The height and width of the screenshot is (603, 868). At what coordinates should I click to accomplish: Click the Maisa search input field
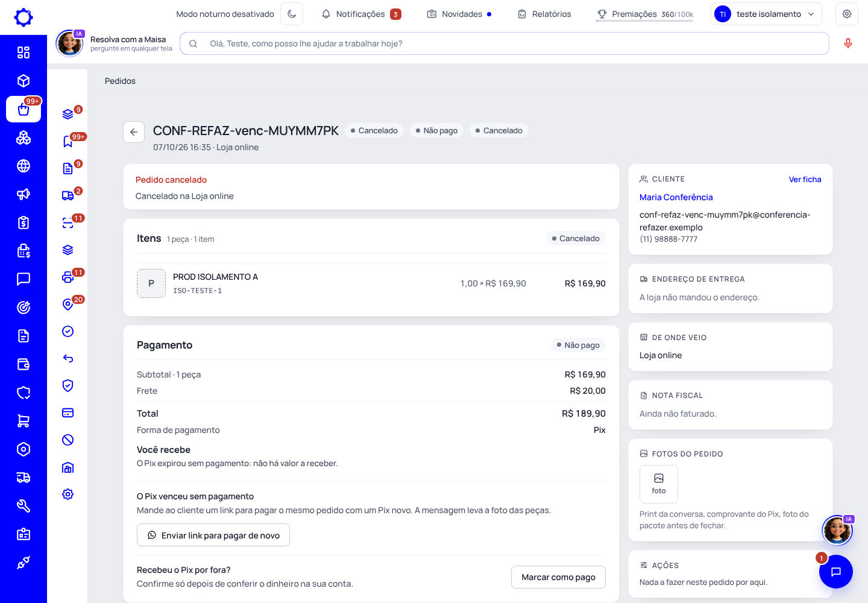click(x=505, y=43)
